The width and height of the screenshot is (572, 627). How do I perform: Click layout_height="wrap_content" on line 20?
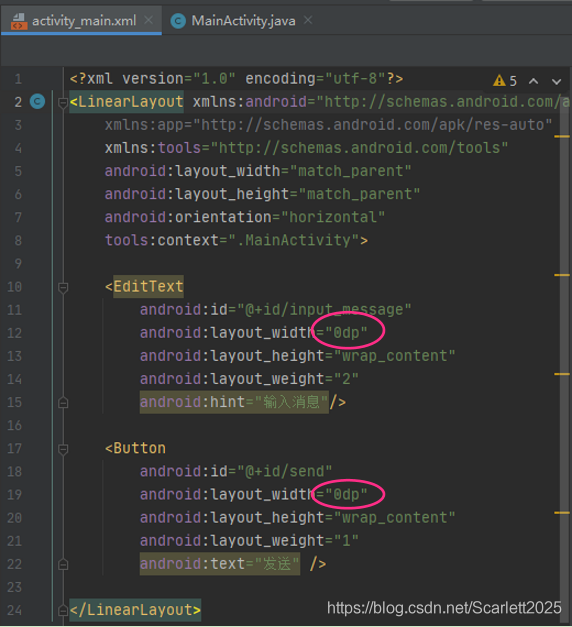(x=298, y=517)
